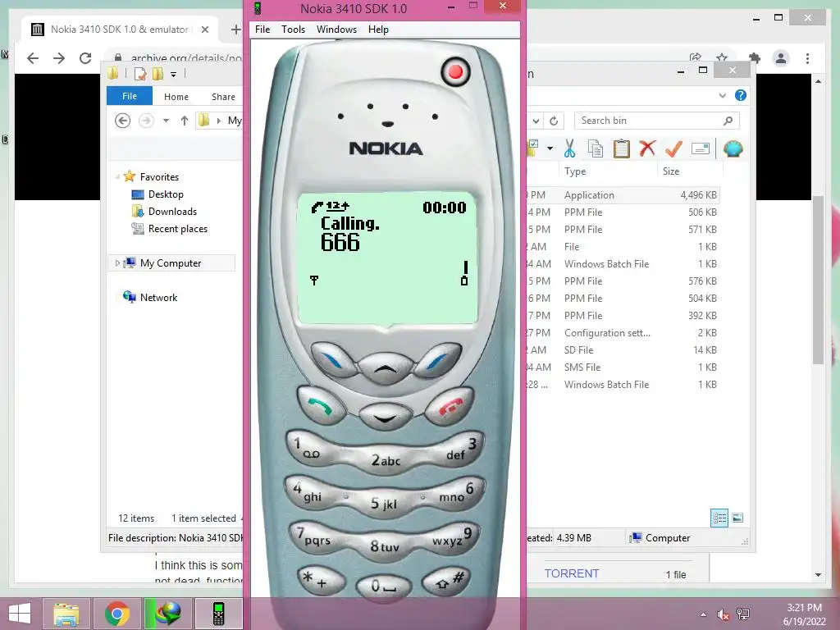840x630 pixels.
Task: Select Downloads in Favorites
Action: (x=172, y=212)
